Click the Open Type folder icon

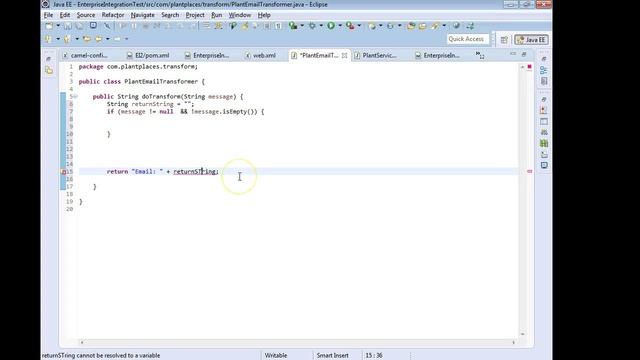click(411, 26)
